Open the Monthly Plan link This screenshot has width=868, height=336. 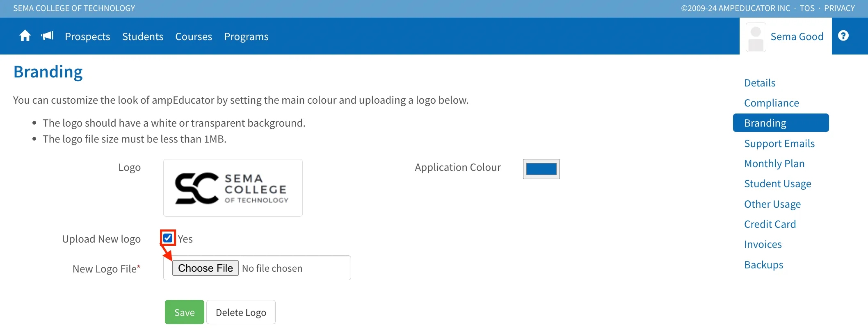tap(774, 163)
